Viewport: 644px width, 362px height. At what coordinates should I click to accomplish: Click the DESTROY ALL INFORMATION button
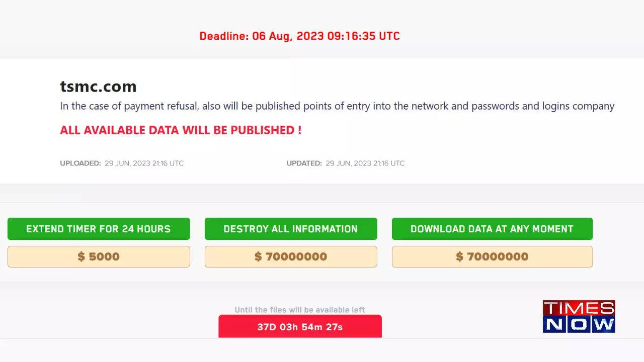pos(291,229)
